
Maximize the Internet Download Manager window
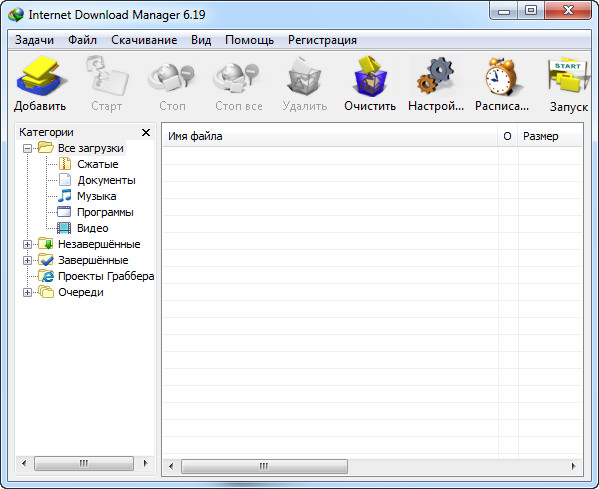(531, 11)
